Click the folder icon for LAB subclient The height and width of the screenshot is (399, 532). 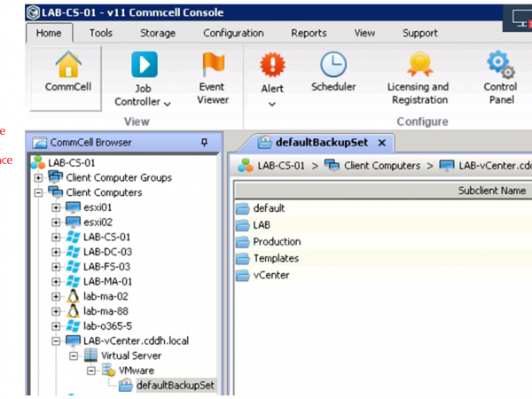pyautogui.click(x=243, y=225)
